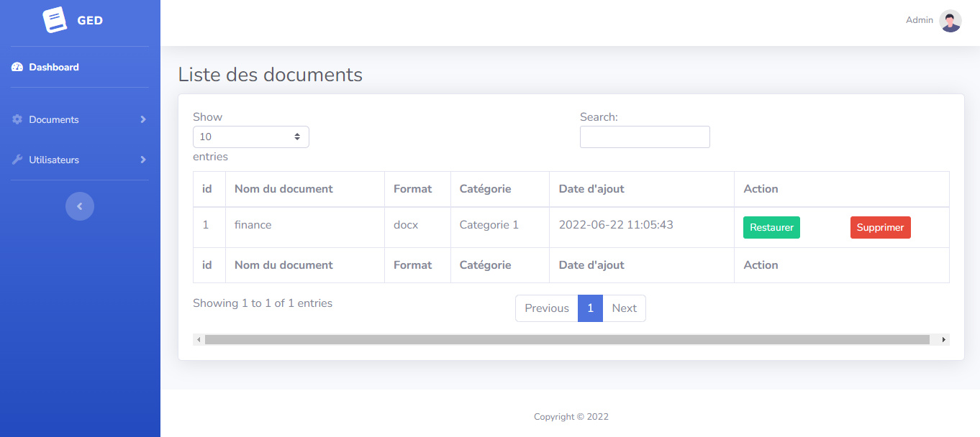Restore the finance document
The image size is (980, 437).
(x=771, y=228)
